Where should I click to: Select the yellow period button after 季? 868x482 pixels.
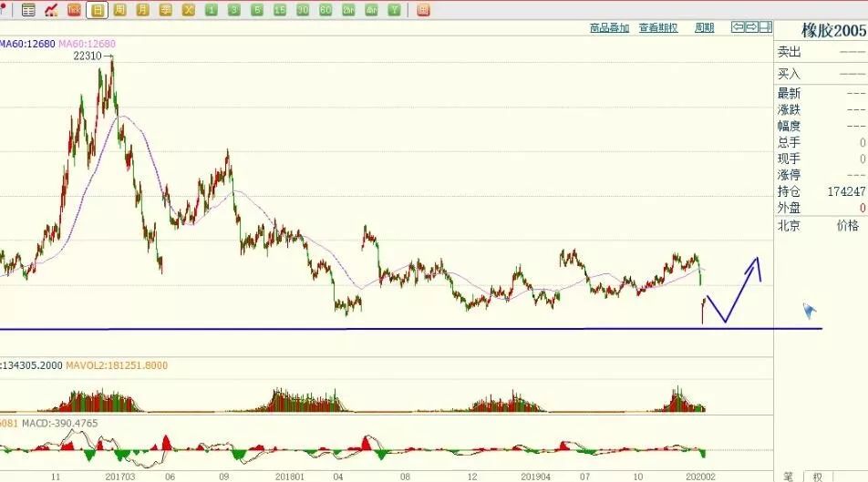(x=188, y=9)
